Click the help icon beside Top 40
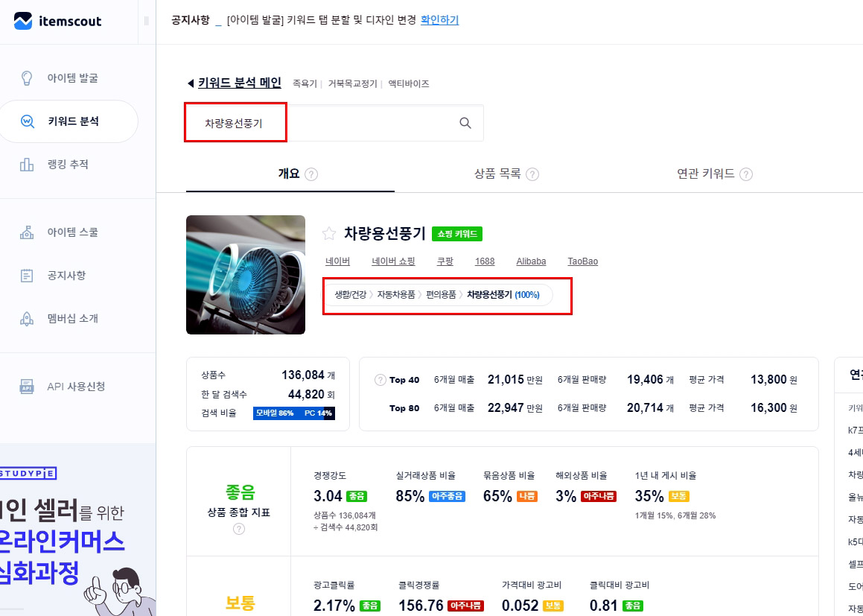Image resolution: width=863 pixels, height=616 pixels. tap(380, 380)
